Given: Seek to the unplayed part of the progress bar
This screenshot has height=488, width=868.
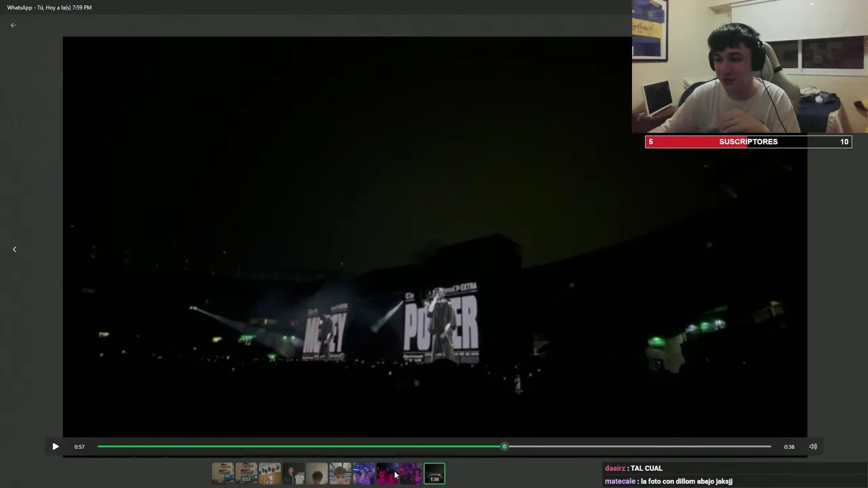Looking at the screenshot, I should click(x=639, y=447).
